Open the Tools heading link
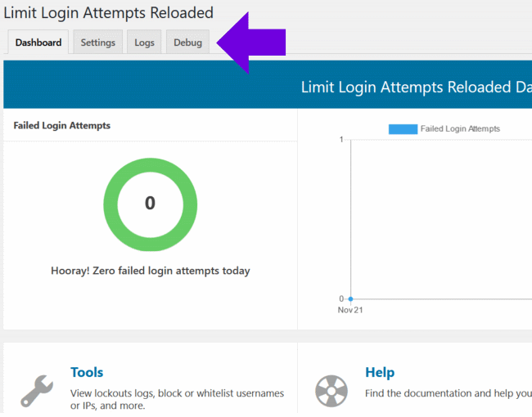The image size is (532, 417). (87, 372)
